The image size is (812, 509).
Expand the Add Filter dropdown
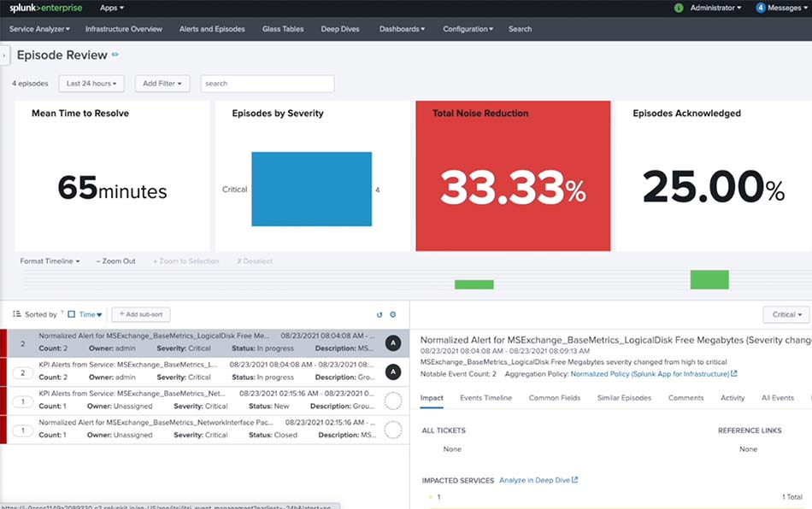click(162, 84)
